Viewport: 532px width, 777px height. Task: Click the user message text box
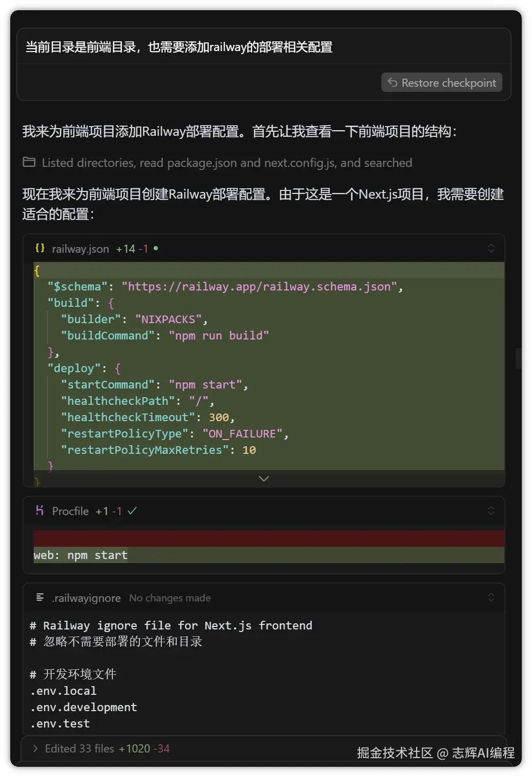tap(263, 47)
